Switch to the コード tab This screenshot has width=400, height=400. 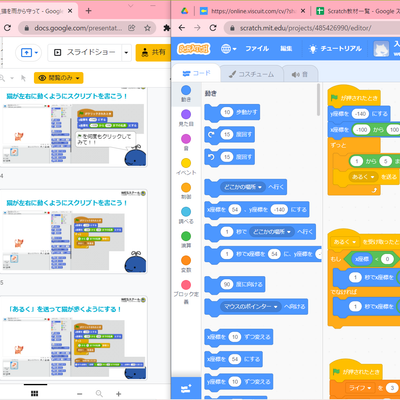[x=197, y=73]
